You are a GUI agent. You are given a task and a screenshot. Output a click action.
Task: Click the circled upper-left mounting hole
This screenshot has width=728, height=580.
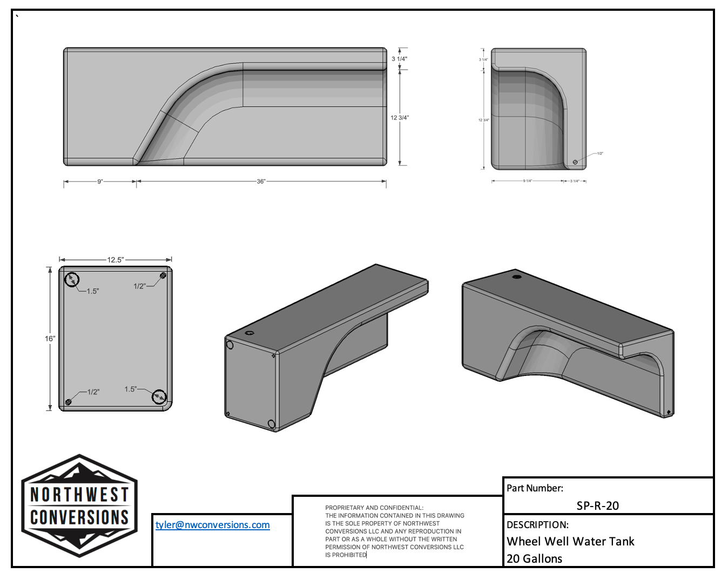(x=71, y=280)
